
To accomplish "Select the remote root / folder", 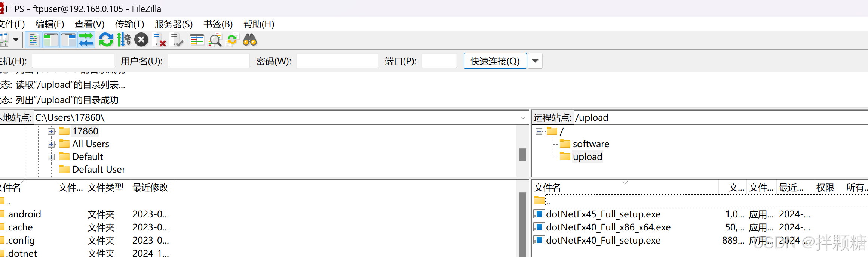I will (561, 131).
